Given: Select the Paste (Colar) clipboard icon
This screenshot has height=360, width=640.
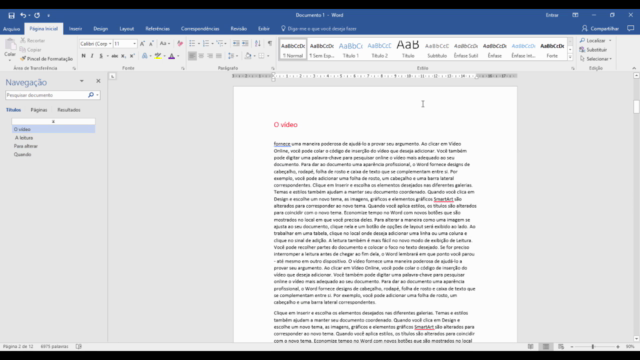Looking at the screenshot, I should tap(10, 44).
